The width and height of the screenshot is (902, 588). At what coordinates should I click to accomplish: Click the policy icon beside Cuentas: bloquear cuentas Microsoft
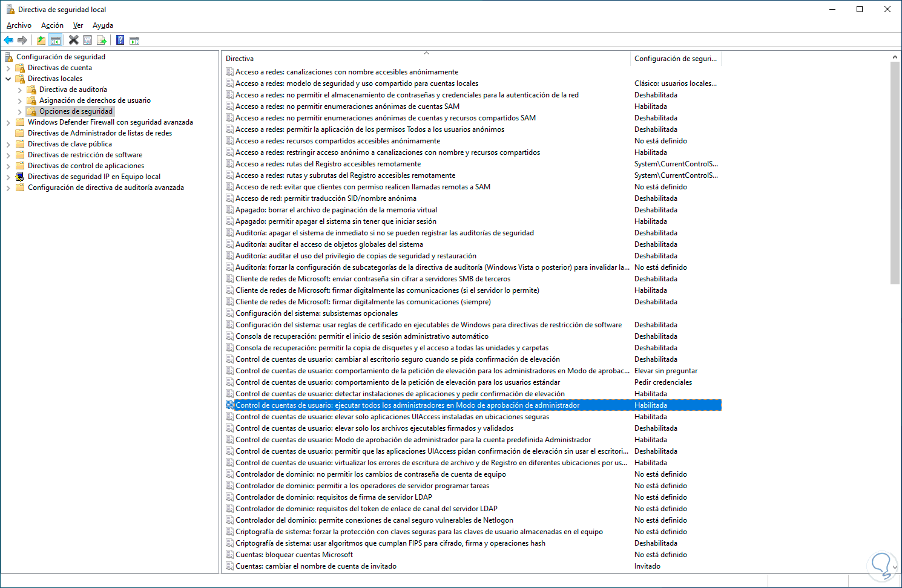(x=230, y=555)
